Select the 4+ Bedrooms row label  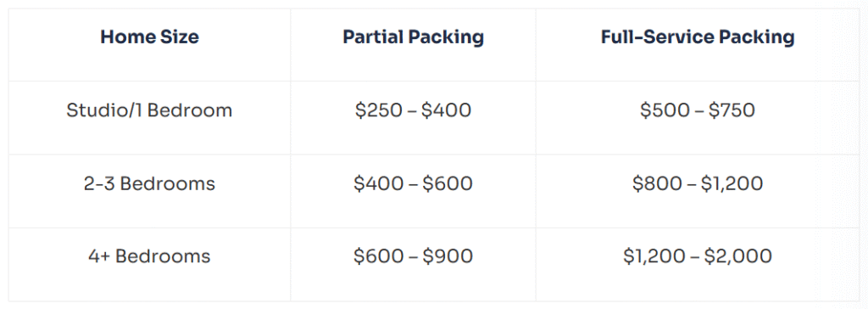coord(149,256)
